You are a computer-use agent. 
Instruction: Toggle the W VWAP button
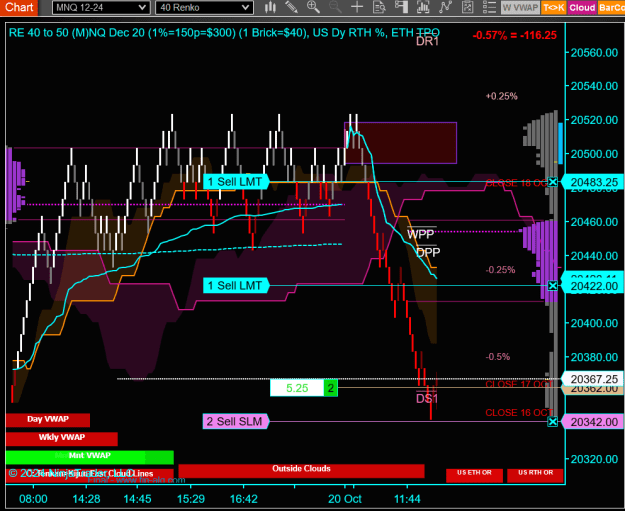(520, 8)
